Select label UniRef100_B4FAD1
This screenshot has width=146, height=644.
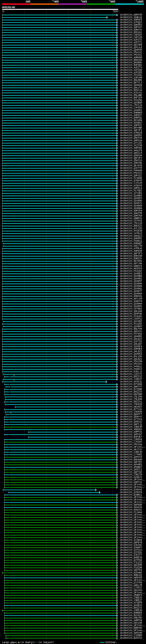click(x=131, y=65)
